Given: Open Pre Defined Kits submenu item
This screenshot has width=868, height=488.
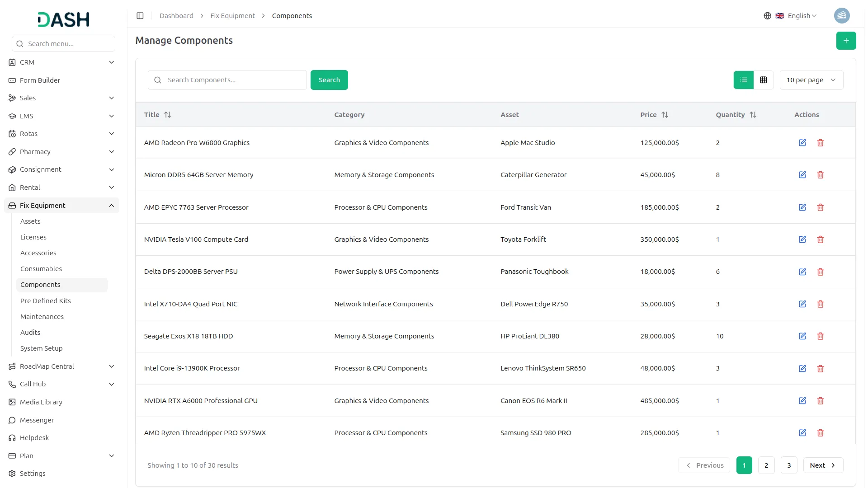Looking at the screenshot, I should (x=46, y=301).
